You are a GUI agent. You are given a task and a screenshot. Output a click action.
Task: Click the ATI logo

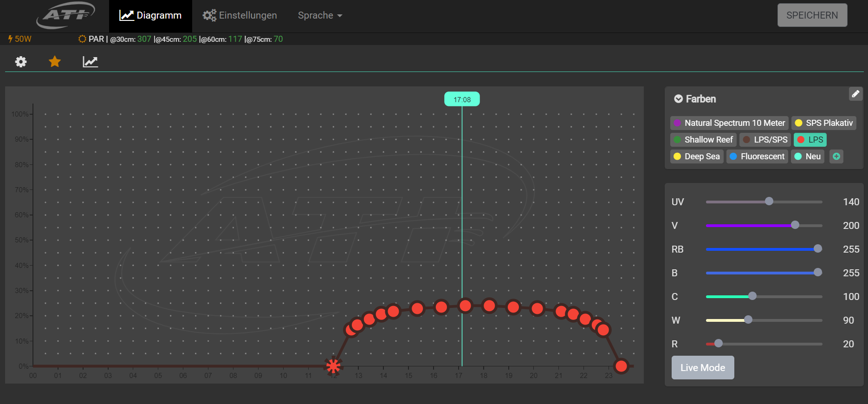pyautogui.click(x=65, y=15)
